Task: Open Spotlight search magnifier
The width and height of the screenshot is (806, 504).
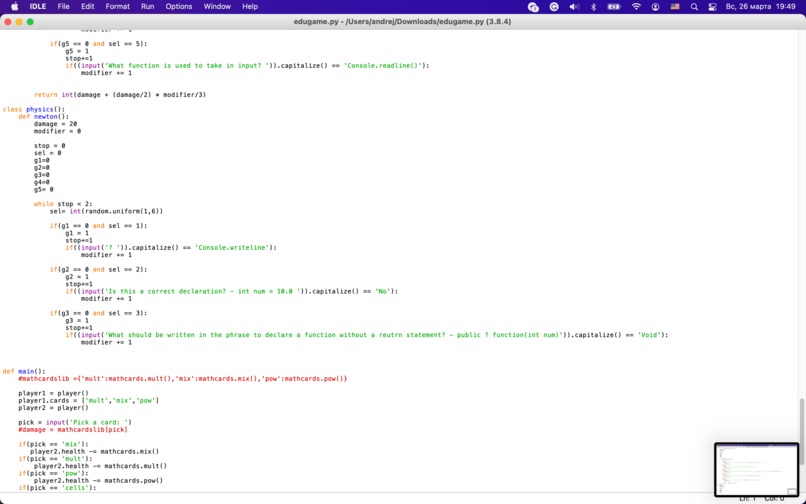Action: (x=694, y=7)
